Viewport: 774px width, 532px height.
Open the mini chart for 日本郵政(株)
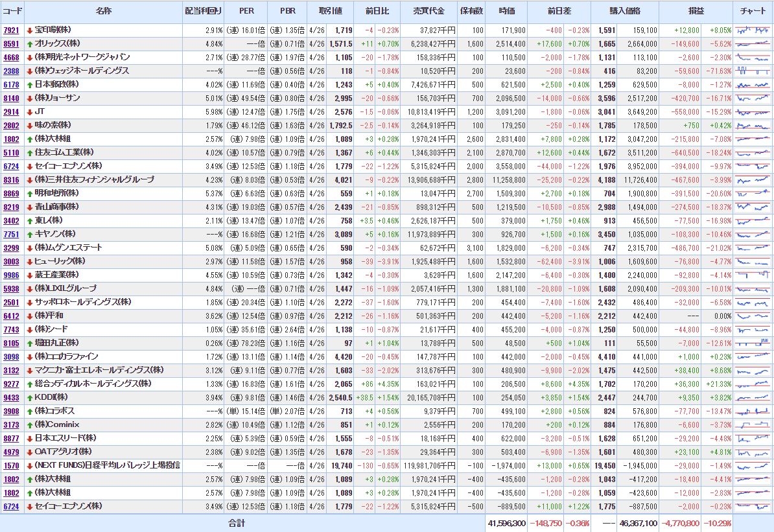tap(753, 85)
